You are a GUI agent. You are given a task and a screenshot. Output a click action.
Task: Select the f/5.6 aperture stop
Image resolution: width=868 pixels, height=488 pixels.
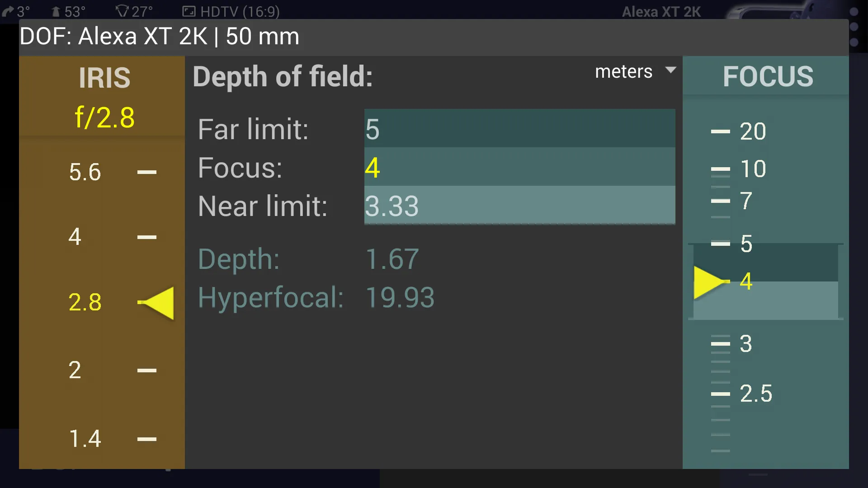click(x=85, y=171)
